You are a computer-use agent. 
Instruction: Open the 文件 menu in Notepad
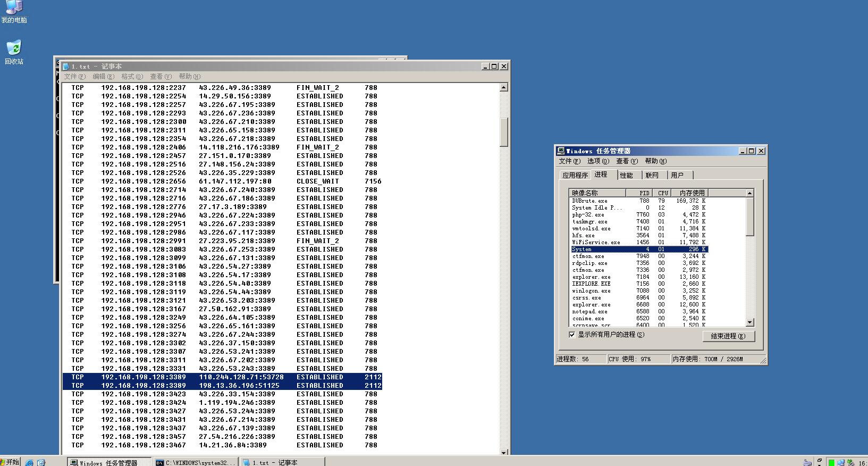coord(74,77)
